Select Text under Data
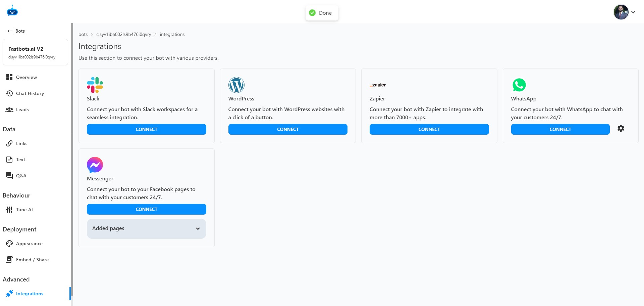The image size is (644, 306). pyautogui.click(x=35, y=160)
